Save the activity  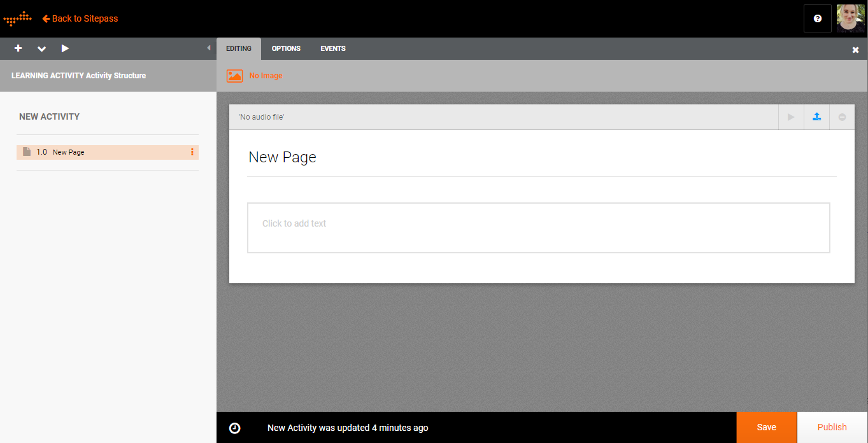point(766,427)
